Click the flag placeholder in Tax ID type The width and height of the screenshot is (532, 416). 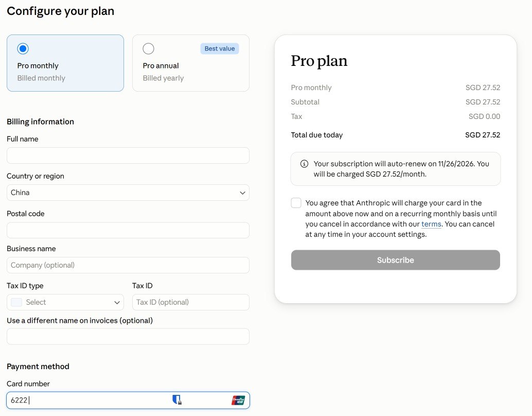[x=16, y=302]
